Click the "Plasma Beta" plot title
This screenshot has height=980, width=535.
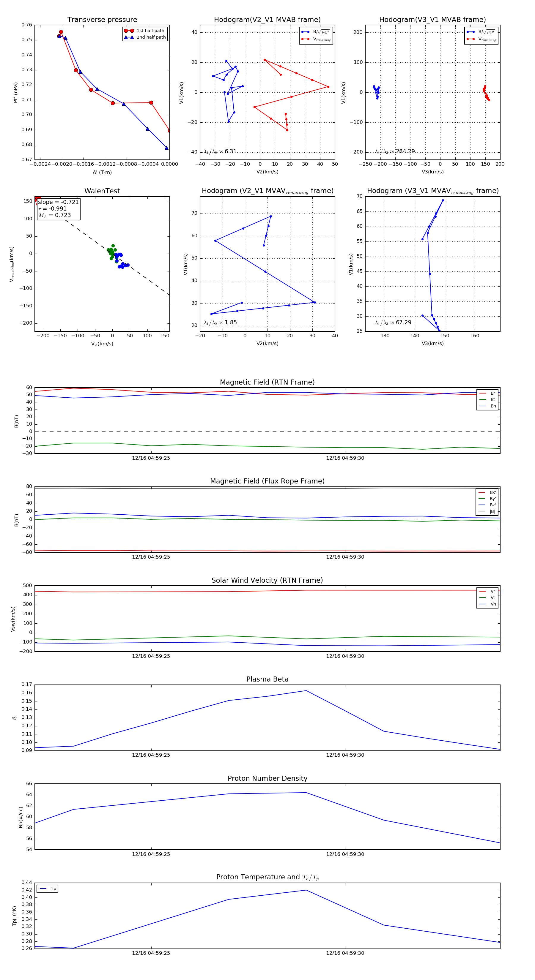tap(267, 679)
